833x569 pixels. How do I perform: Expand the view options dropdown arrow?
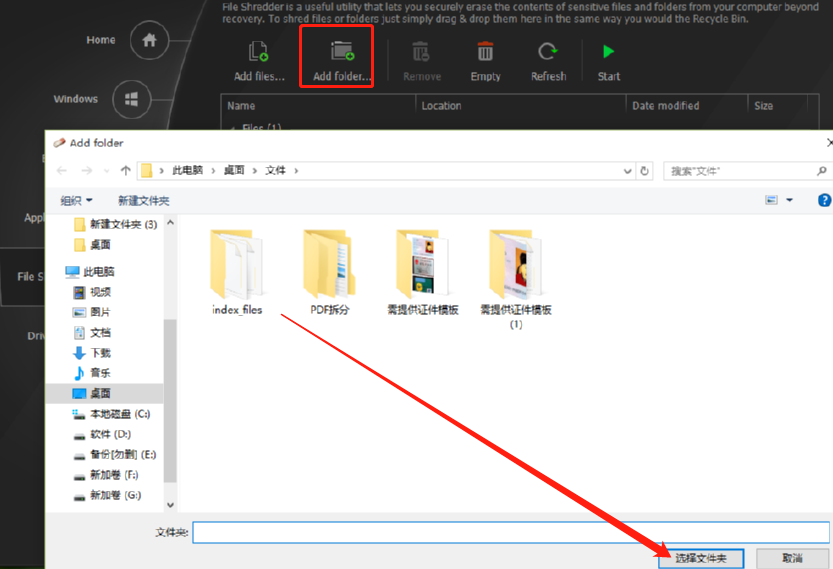[790, 200]
